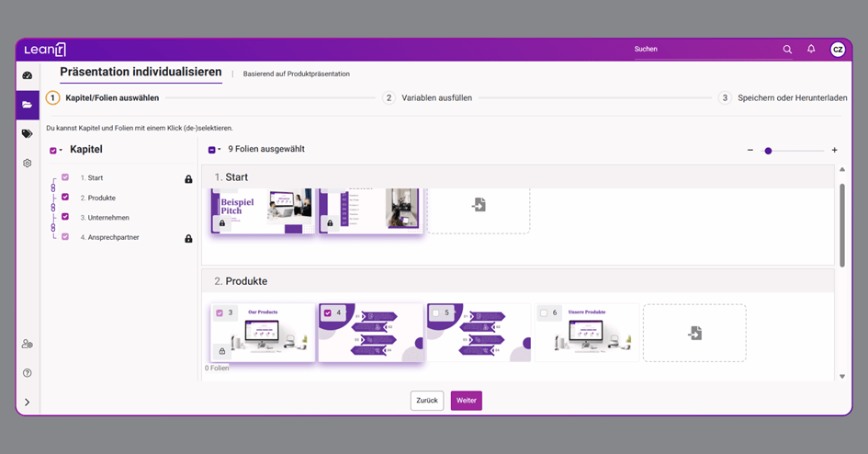Click the search magnifier icon
This screenshot has width=868, height=454.
coord(787,50)
